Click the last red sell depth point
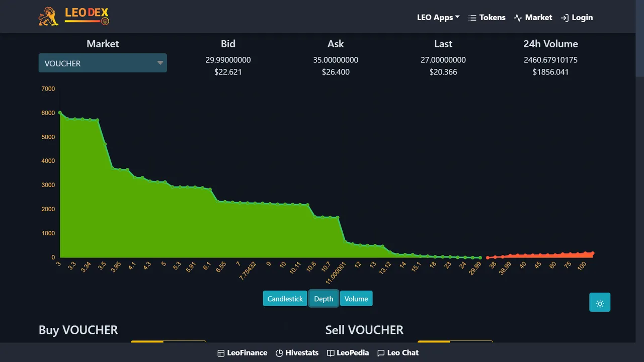The width and height of the screenshot is (644, 362). (x=593, y=253)
